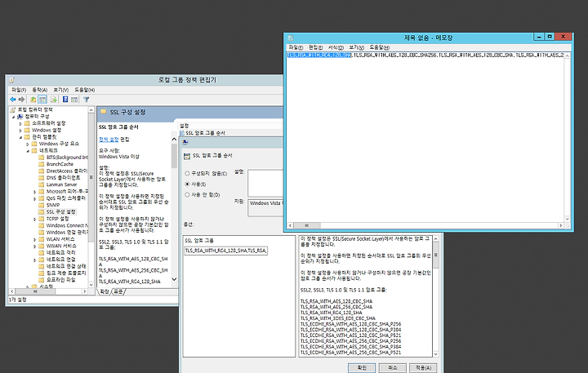
Task: Switch to the 표준 tab
Action: pyautogui.click(x=118, y=291)
